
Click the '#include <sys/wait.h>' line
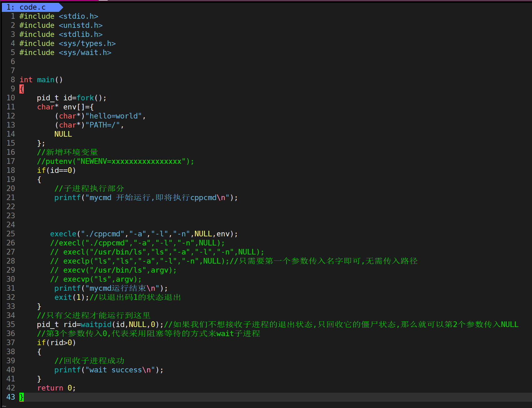point(65,53)
